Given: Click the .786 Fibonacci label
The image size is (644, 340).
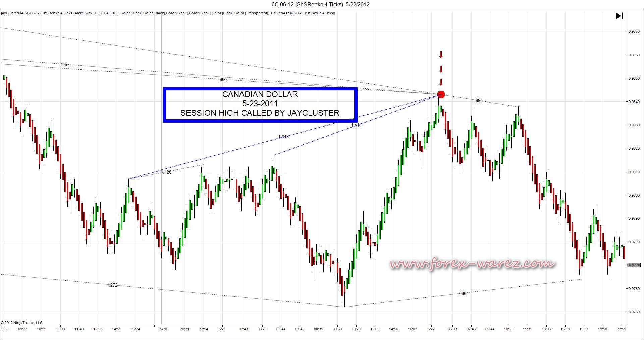Looking at the screenshot, I should (63, 64).
